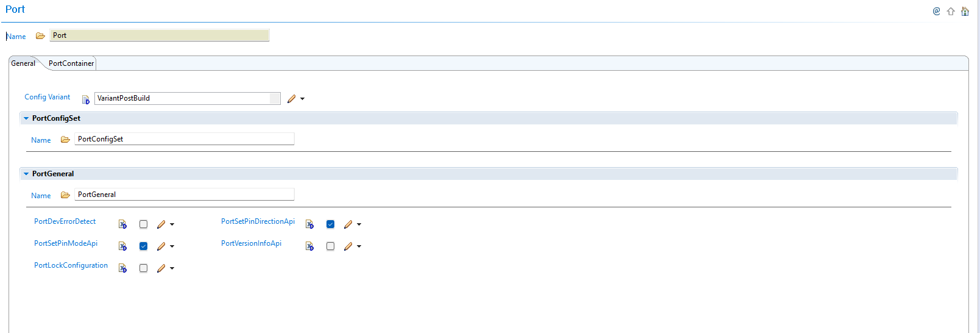
Task: Click the home icon in top-right corner
Action: tap(965, 11)
